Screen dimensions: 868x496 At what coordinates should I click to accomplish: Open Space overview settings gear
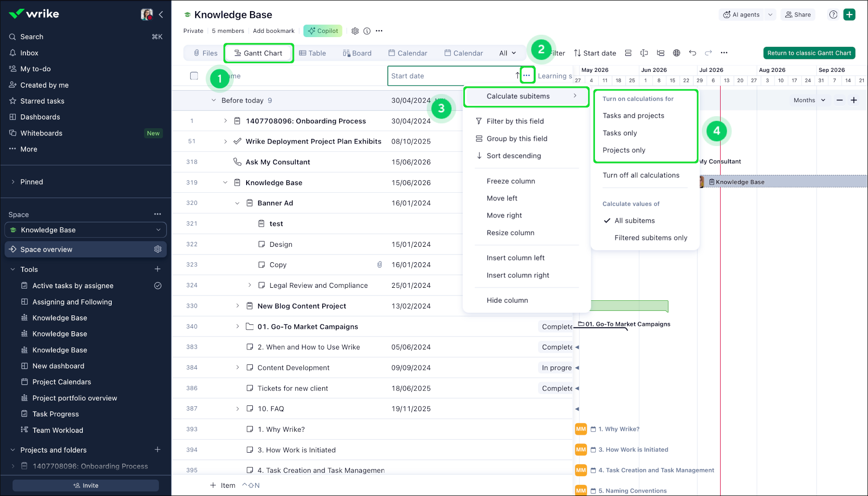tap(158, 249)
